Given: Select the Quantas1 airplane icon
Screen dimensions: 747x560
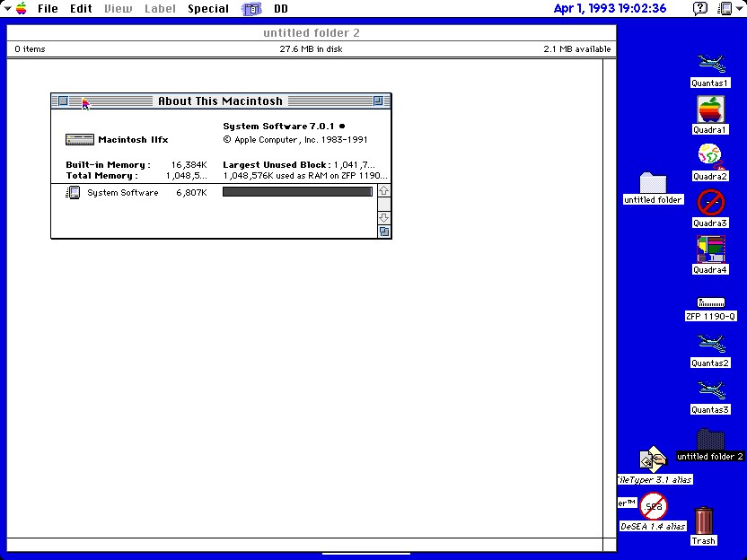Looking at the screenshot, I should tap(711, 64).
